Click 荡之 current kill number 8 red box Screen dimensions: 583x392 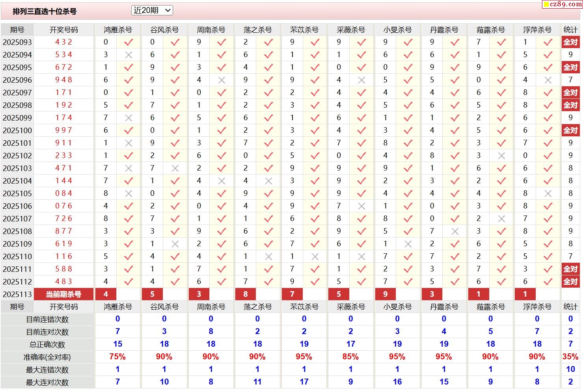(x=246, y=294)
